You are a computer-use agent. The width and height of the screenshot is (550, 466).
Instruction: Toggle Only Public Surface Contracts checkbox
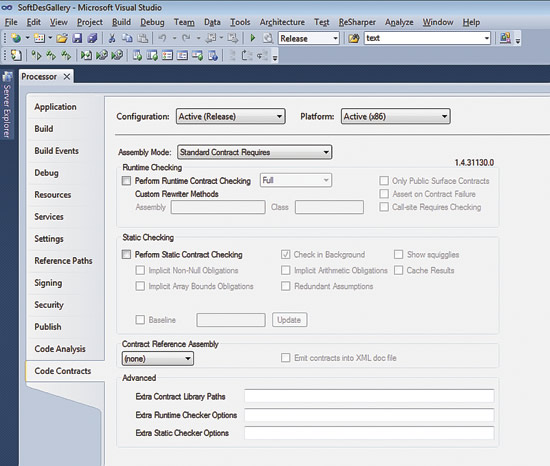(384, 181)
